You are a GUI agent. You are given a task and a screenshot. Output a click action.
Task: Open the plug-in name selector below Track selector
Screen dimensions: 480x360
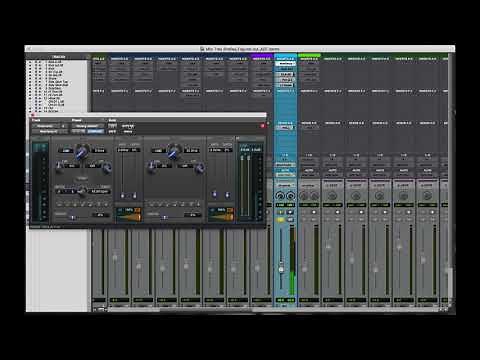click(x=49, y=132)
